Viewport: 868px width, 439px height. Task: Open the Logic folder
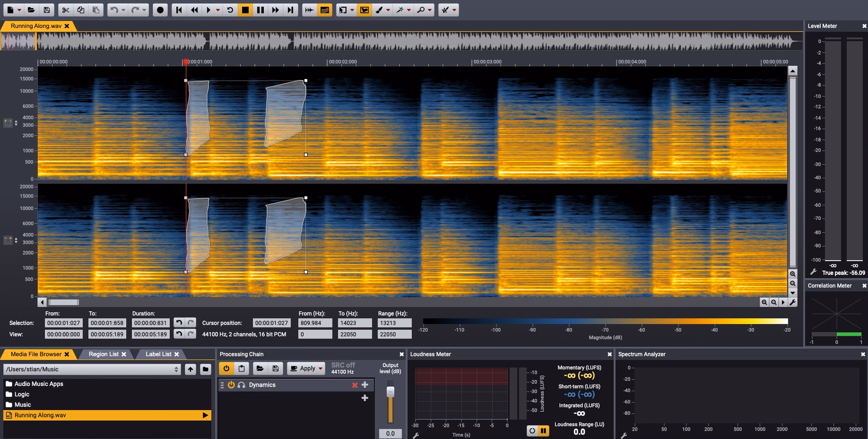pyautogui.click(x=22, y=394)
